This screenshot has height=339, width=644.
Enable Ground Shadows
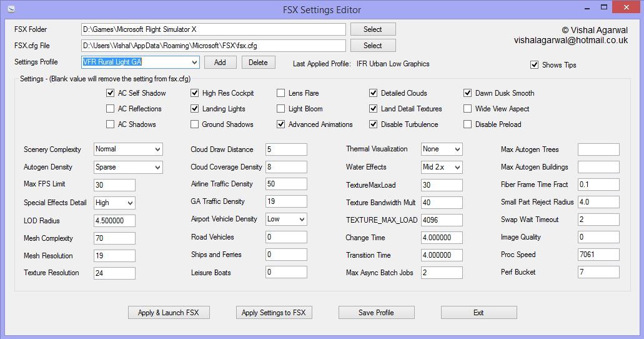[x=195, y=124]
